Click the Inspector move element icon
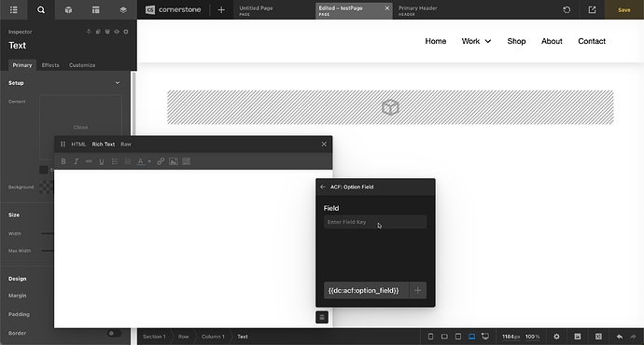The height and width of the screenshot is (345, 644). coord(89,32)
